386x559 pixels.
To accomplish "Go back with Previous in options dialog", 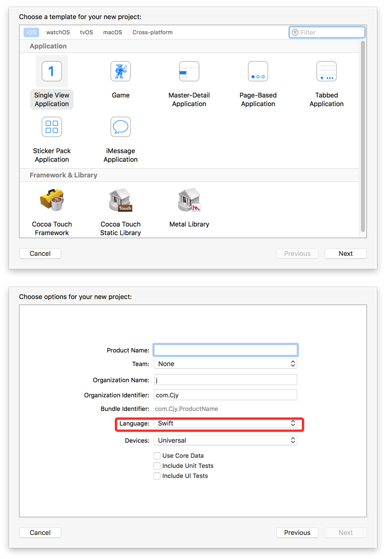I will click(297, 532).
